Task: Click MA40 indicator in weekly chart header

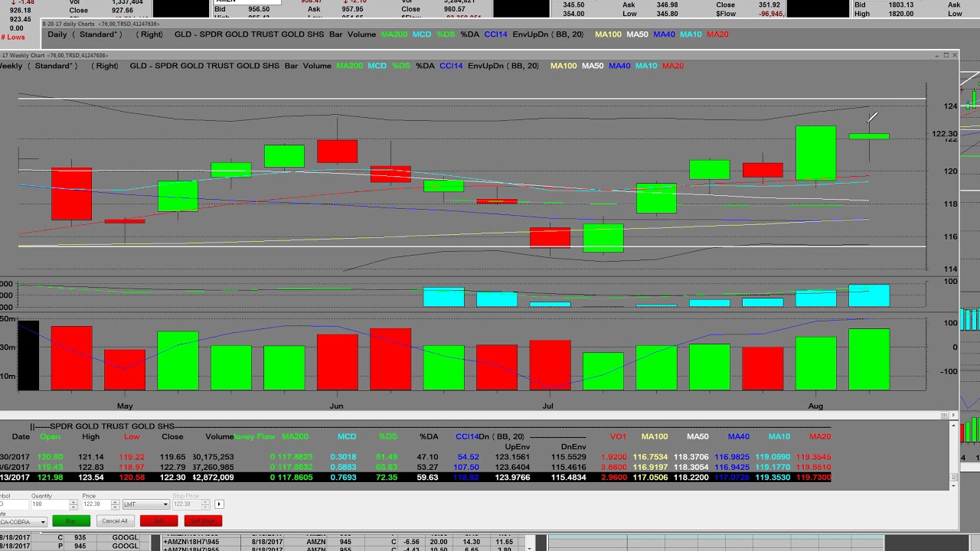Action: (x=619, y=66)
